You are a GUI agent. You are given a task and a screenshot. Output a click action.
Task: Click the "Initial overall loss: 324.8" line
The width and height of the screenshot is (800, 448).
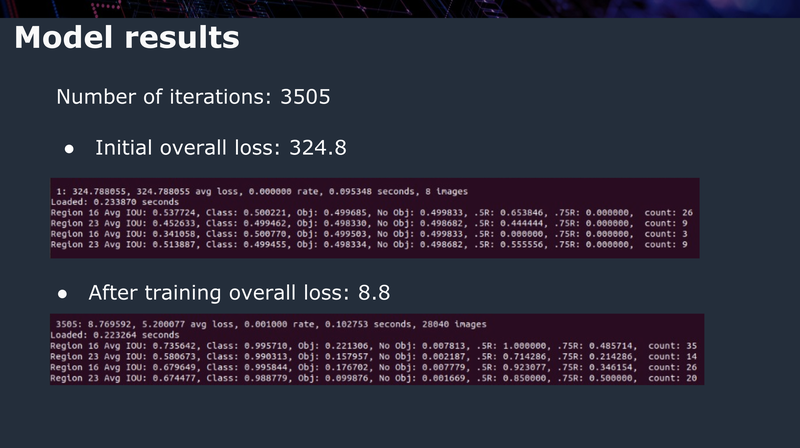(220, 148)
